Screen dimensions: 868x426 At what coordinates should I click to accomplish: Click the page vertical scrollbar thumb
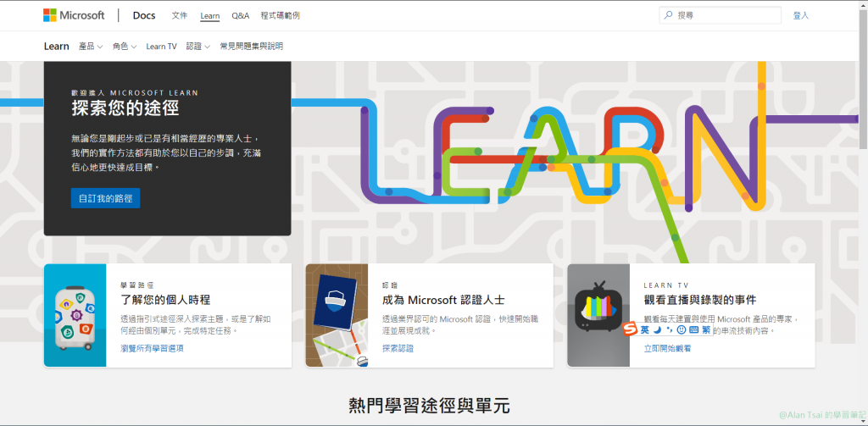[863, 79]
